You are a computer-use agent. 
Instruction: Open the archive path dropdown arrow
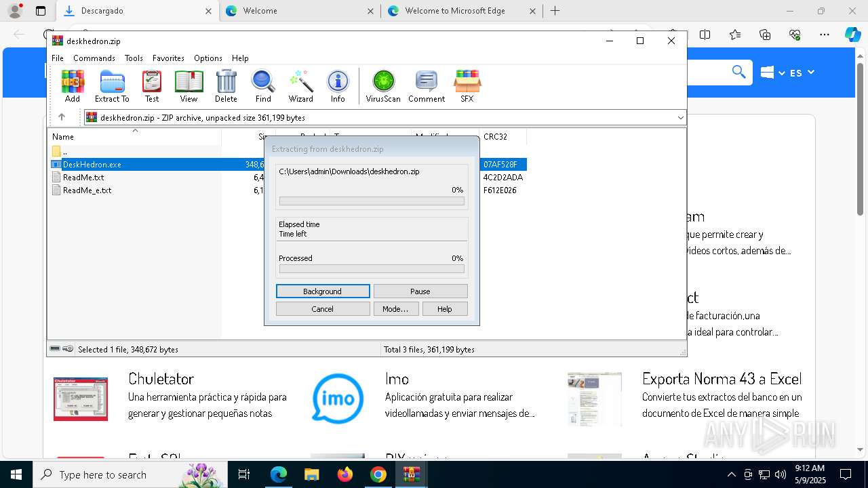pos(680,117)
